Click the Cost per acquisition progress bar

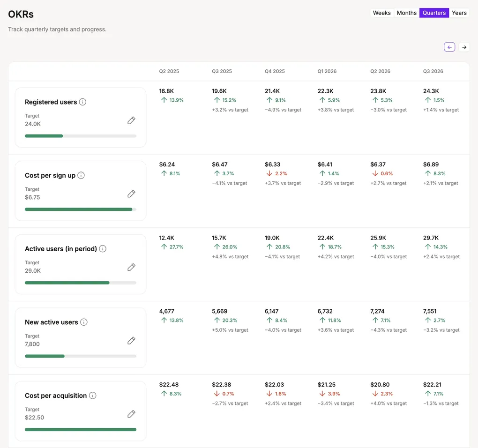tap(81, 430)
